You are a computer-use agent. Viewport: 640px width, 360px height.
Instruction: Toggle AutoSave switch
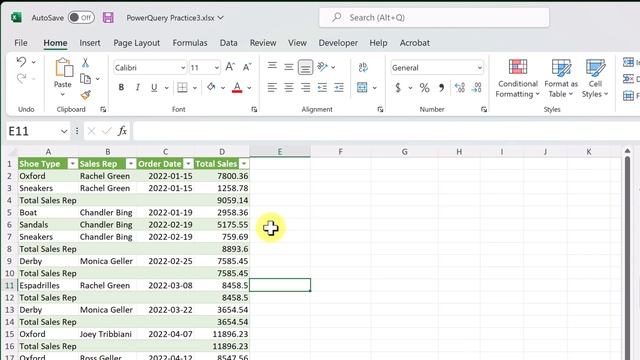81,18
